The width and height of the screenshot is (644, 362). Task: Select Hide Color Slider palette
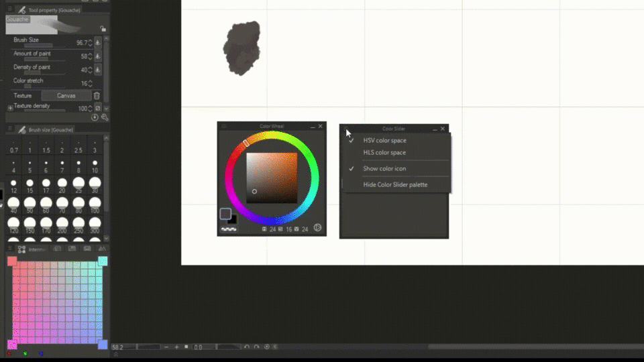pyautogui.click(x=396, y=185)
